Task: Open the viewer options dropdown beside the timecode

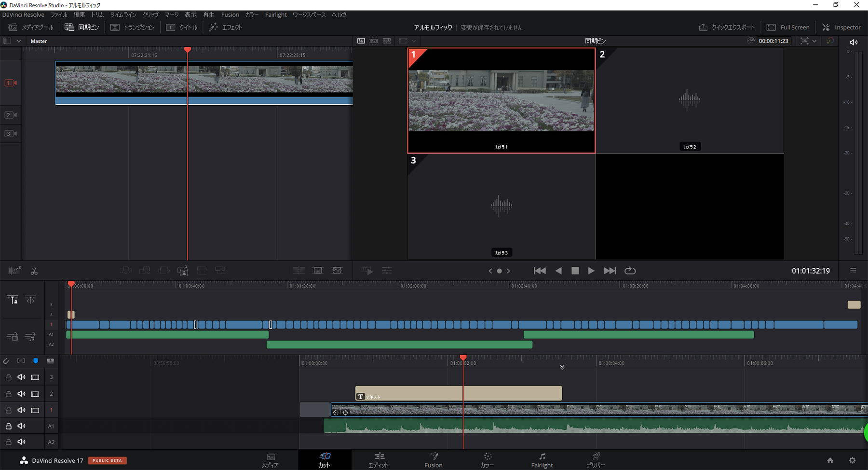Action: [814, 41]
